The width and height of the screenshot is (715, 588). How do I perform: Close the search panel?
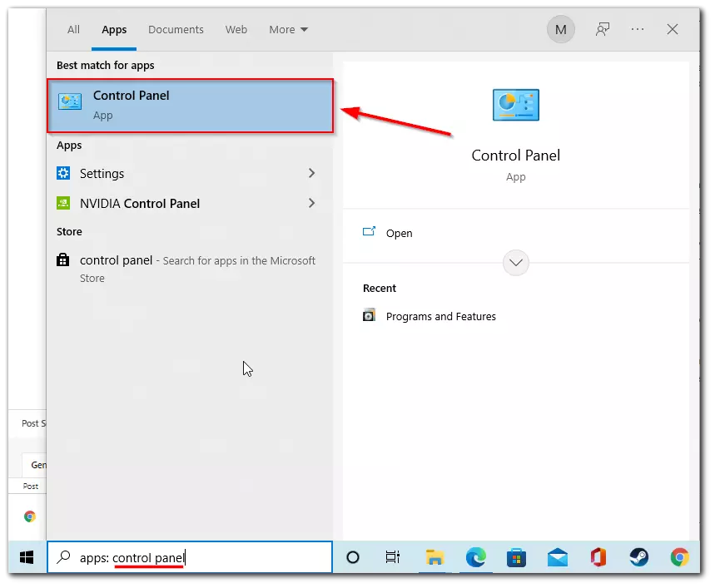(673, 30)
